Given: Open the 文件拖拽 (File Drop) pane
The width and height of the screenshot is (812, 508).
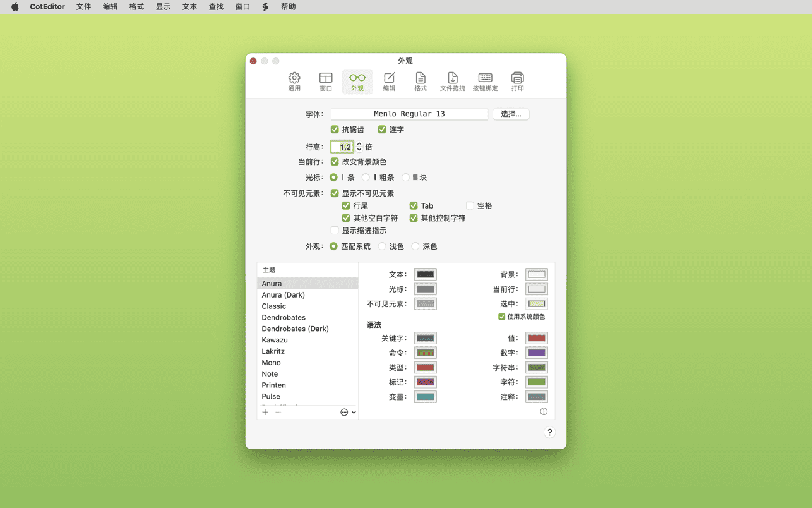Looking at the screenshot, I should (x=452, y=82).
